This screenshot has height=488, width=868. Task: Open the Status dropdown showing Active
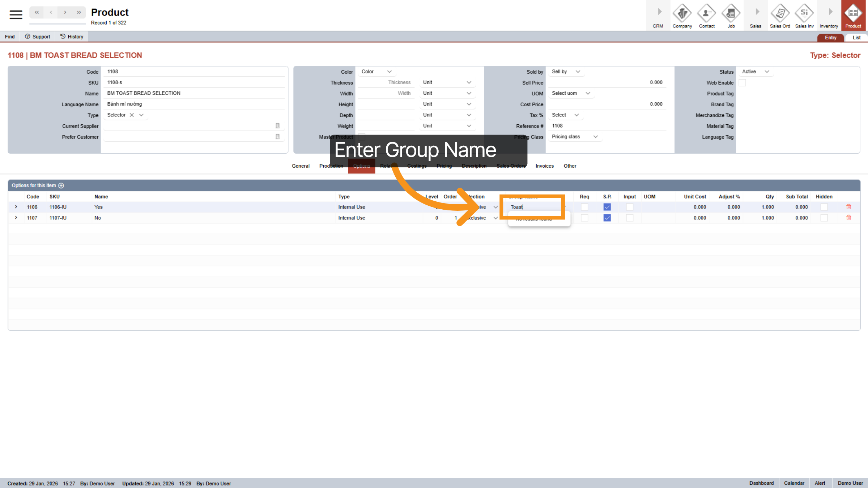pyautogui.click(x=755, y=72)
